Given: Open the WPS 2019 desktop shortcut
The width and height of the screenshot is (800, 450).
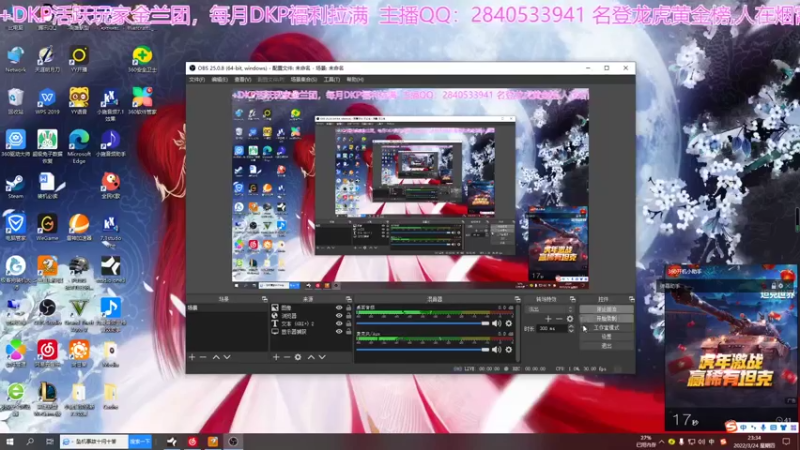Looking at the screenshot, I should click(47, 101).
